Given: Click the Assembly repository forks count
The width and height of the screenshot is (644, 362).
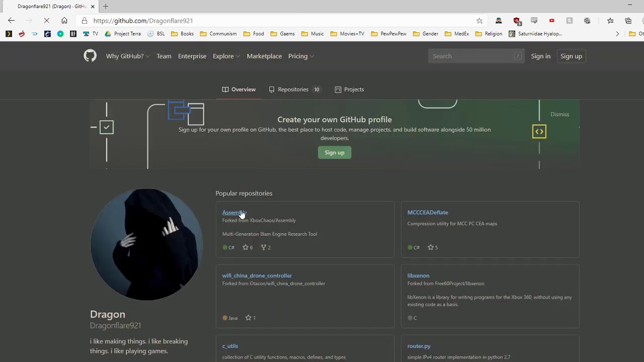Looking at the screenshot, I should pos(266,247).
